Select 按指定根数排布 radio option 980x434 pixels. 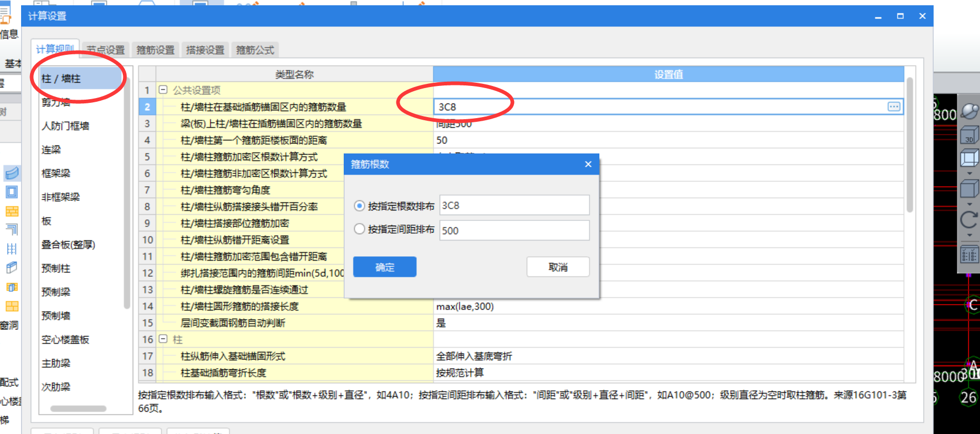[359, 206]
